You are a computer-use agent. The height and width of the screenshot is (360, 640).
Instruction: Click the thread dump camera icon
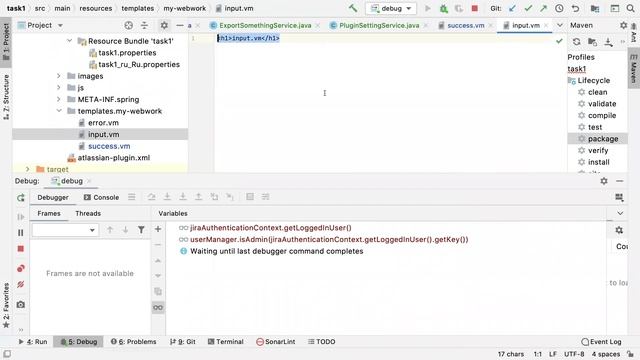point(21,304)
